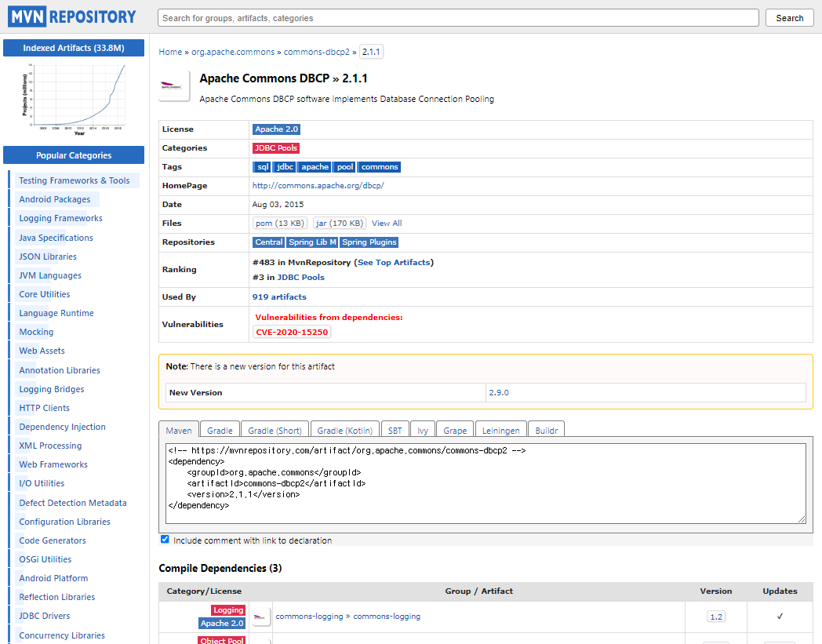The height and width of the screenshot is (644, 822).
Task: Open Mocking category
Action: [x=36, y=332]
